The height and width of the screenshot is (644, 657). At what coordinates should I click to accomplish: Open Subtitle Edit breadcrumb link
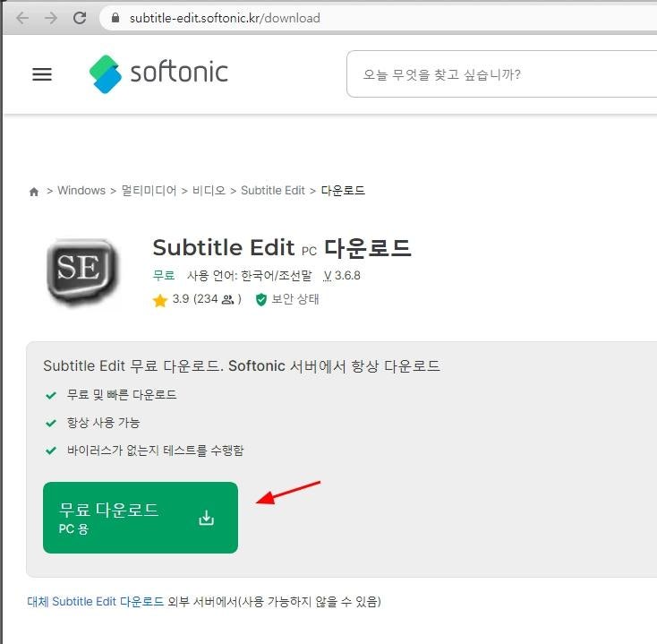[273, 191]
